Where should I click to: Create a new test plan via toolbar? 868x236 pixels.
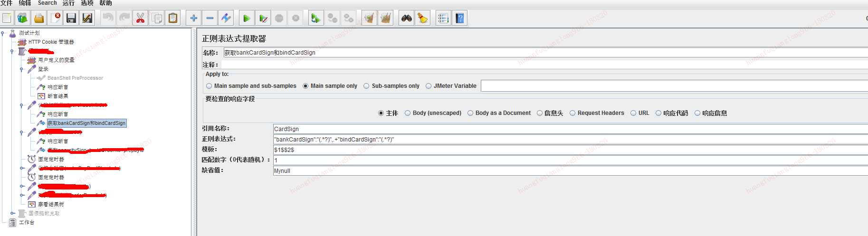pos(7,18)
